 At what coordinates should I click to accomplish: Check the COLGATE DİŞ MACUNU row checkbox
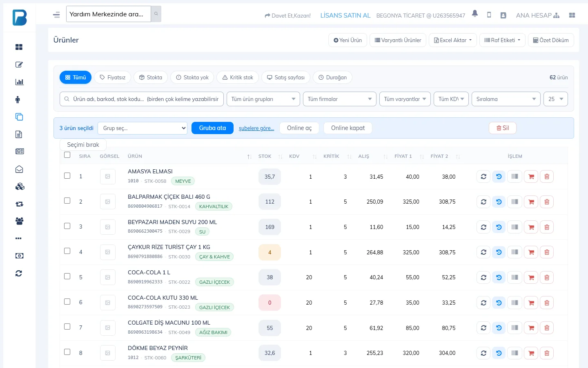(67, 326)
